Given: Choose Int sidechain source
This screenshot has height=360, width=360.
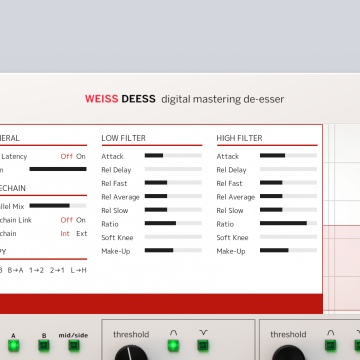Looking at the screenshot, I should pos(65,234).
